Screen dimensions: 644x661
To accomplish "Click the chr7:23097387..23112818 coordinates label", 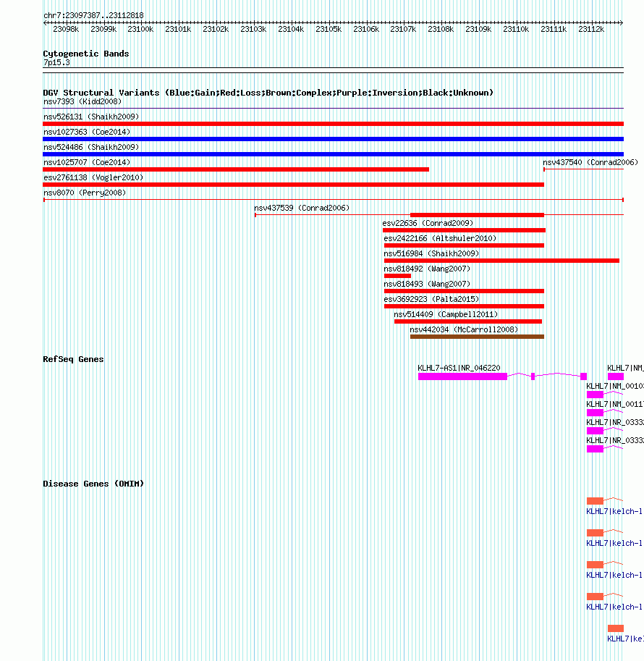I will 93,15.
